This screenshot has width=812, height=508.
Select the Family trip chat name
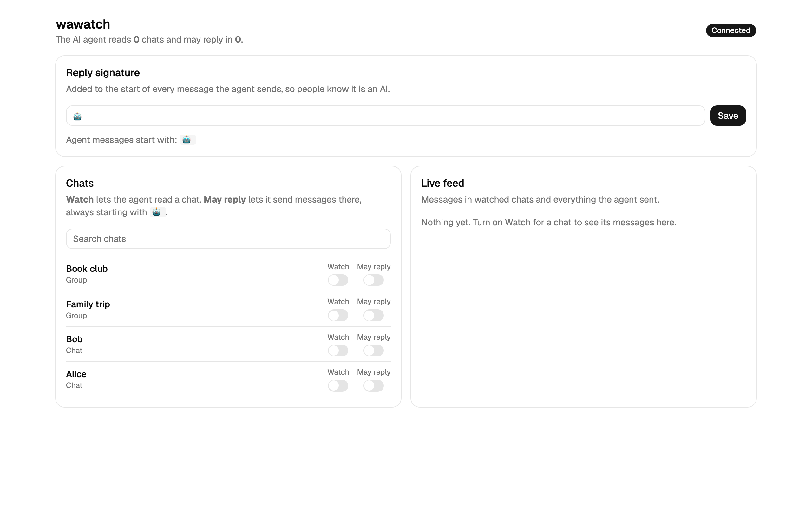pyautogui.click(x=88, y=304)
